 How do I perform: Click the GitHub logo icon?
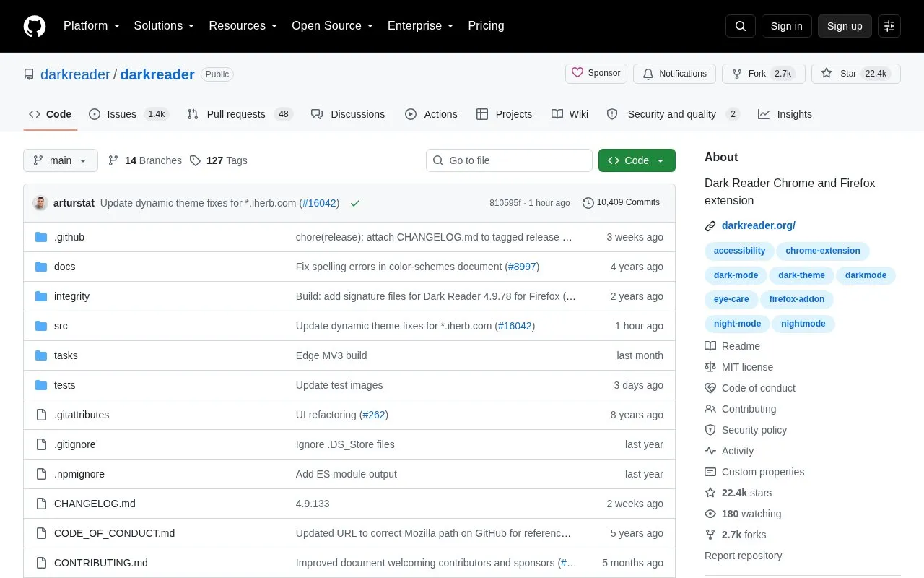pos(35,26)
